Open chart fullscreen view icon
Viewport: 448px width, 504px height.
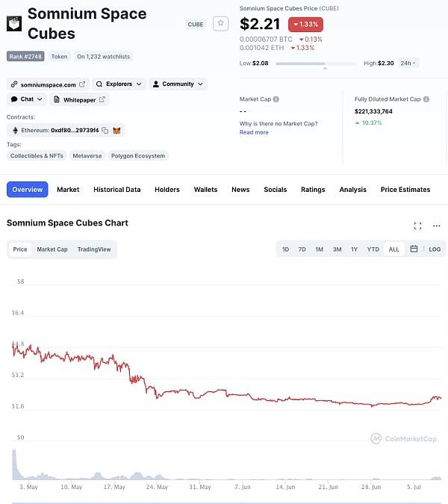[417, 225]
